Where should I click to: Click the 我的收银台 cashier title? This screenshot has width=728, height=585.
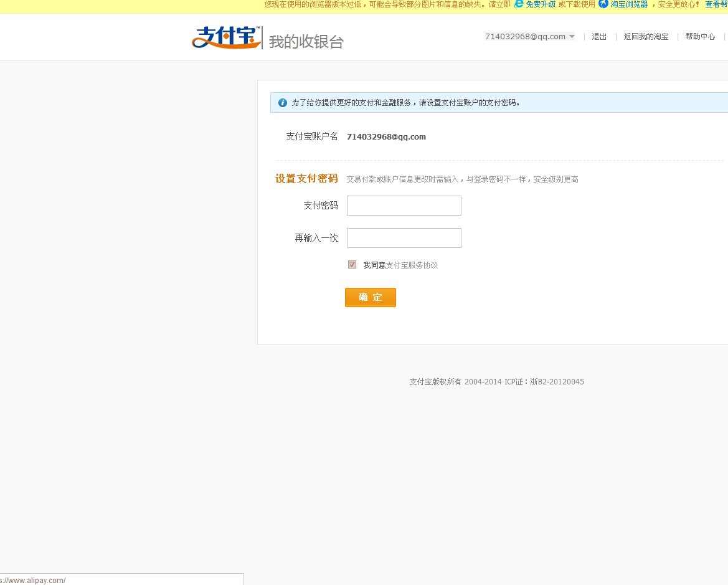[306, 41]
